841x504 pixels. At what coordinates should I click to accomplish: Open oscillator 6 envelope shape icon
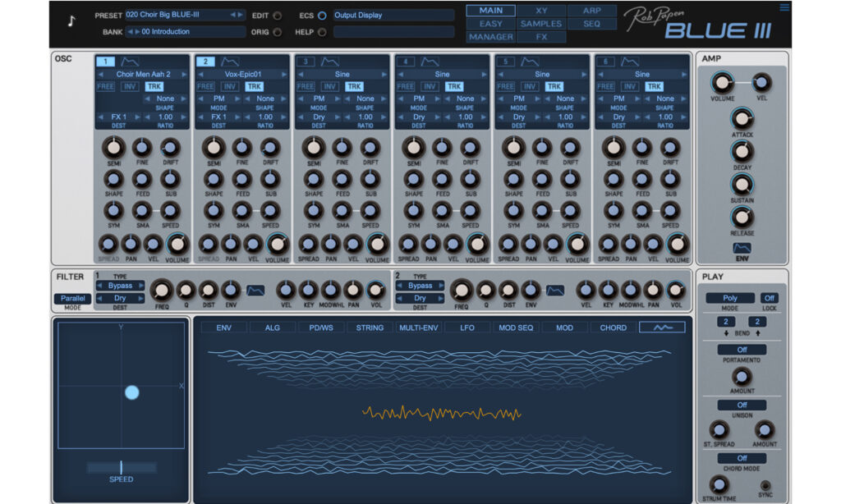pos(630,62)
